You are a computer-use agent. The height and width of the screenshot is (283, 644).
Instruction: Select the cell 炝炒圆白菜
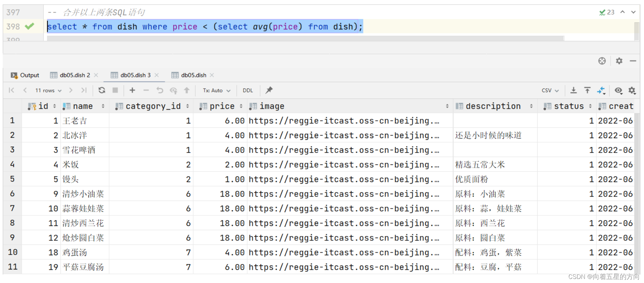(x=85, y=238)
